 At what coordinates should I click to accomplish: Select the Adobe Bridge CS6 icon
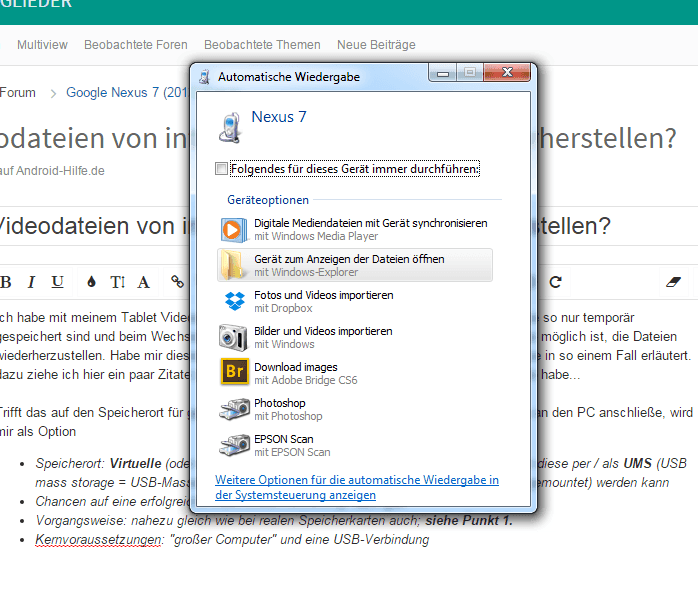(235, 371)
